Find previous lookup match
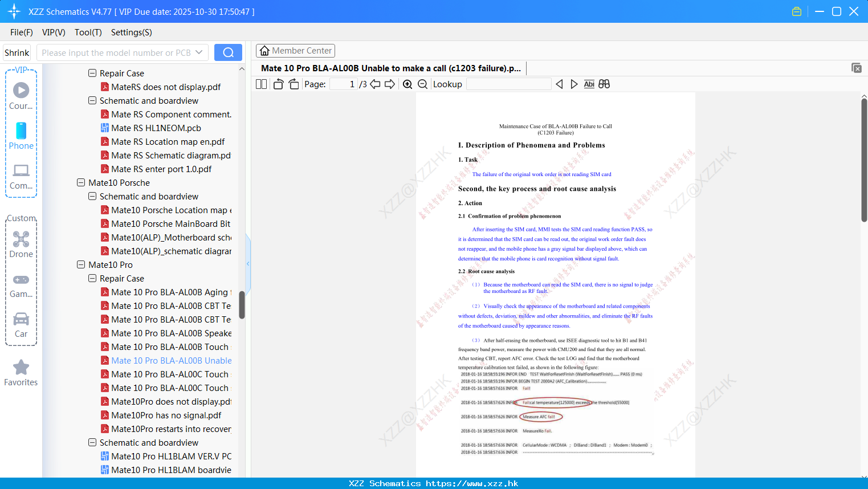 click(x=559, y=84)
